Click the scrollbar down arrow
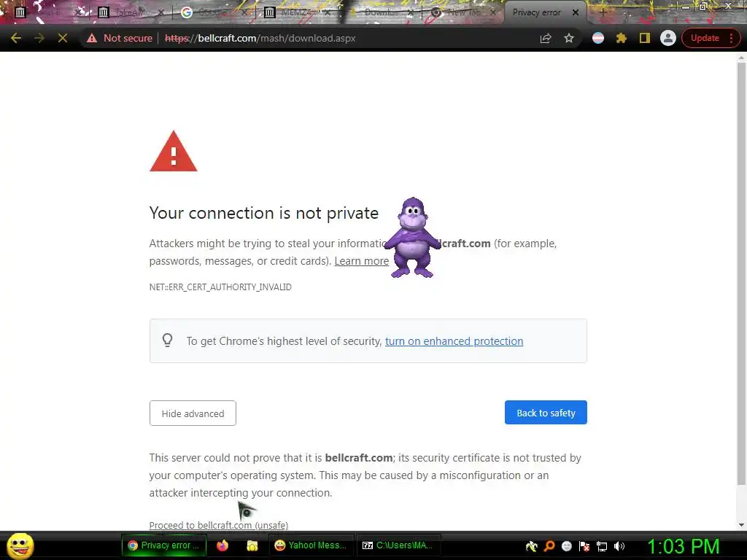 click(741, 525)
